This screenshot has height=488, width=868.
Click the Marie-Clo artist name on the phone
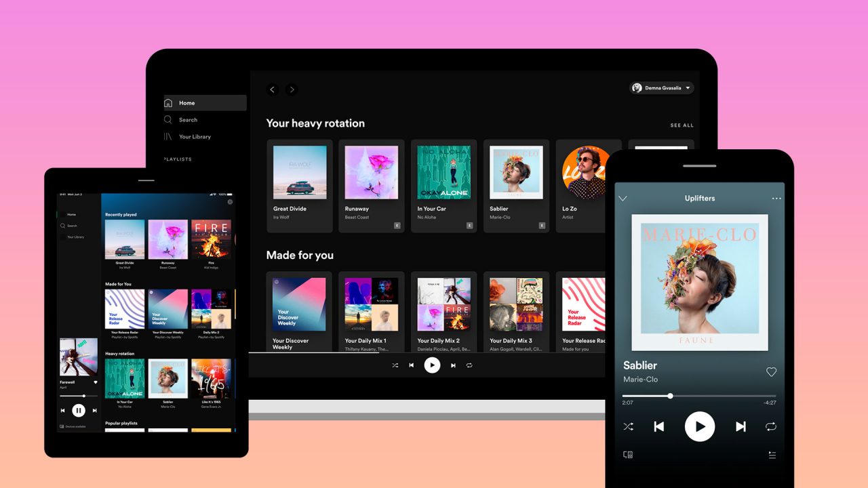click(x=640, y=380)
